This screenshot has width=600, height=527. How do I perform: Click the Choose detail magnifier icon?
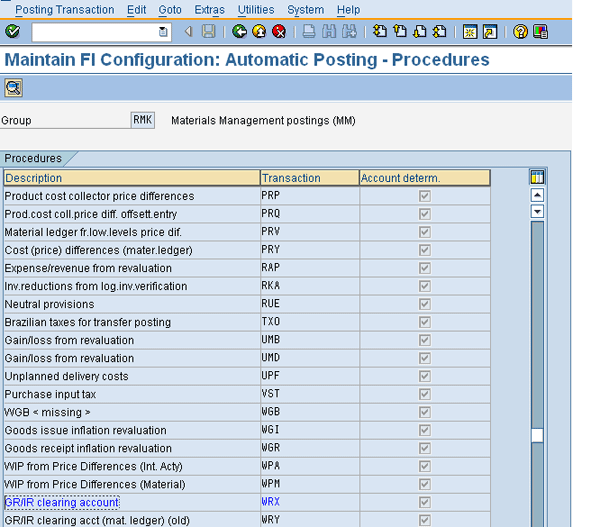tap(13, 88)
